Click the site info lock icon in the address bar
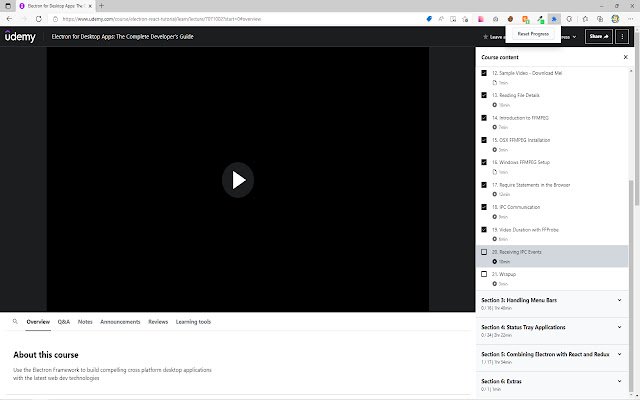Image resolution: width=640 pixels, height=400 pixels. (56, 19)
